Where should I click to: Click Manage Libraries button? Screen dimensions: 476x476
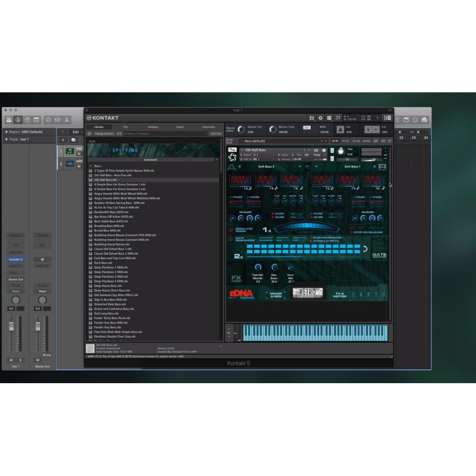click(104, 134)
